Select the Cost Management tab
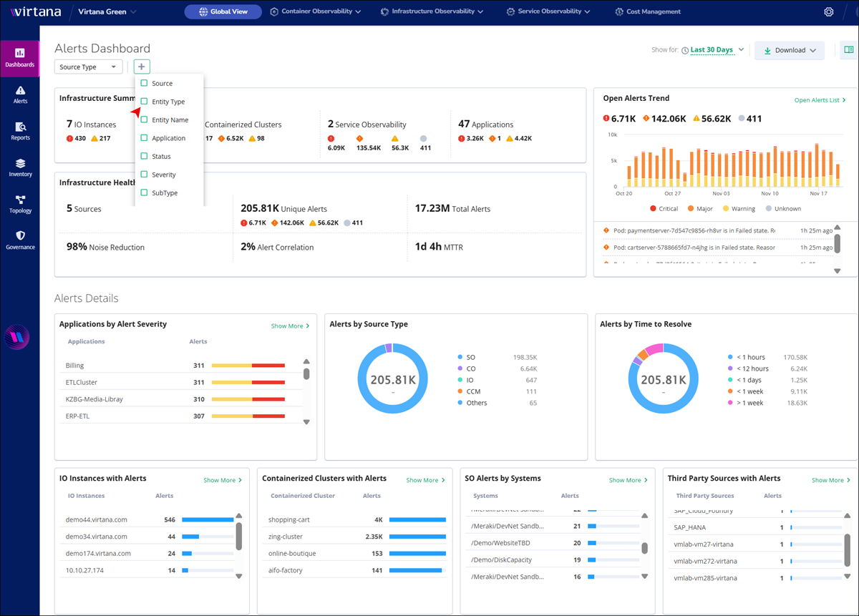This screenshot has width=859, height=616. coord(649,12)
